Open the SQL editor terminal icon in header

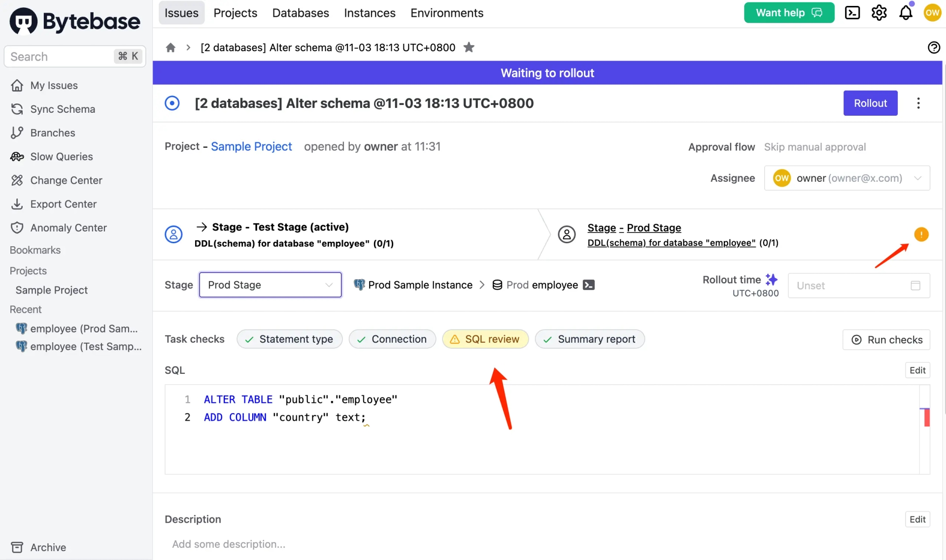(x=852, y=13)
